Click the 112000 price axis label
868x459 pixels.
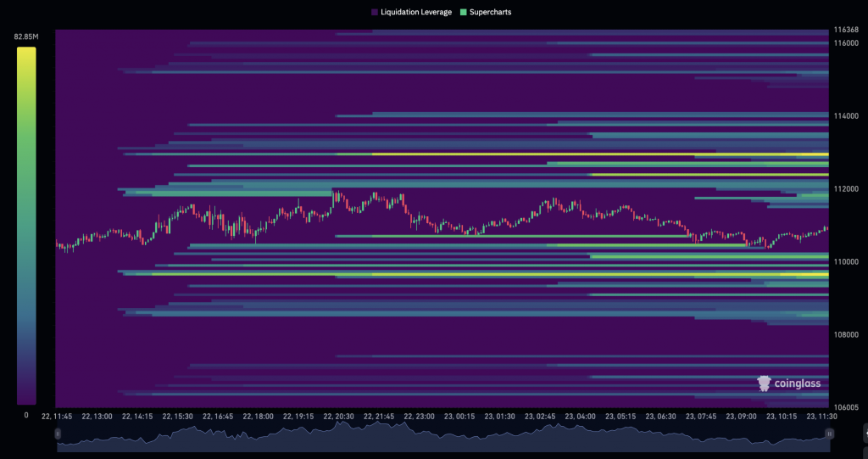pyautogui.click(x=847, y=188)
